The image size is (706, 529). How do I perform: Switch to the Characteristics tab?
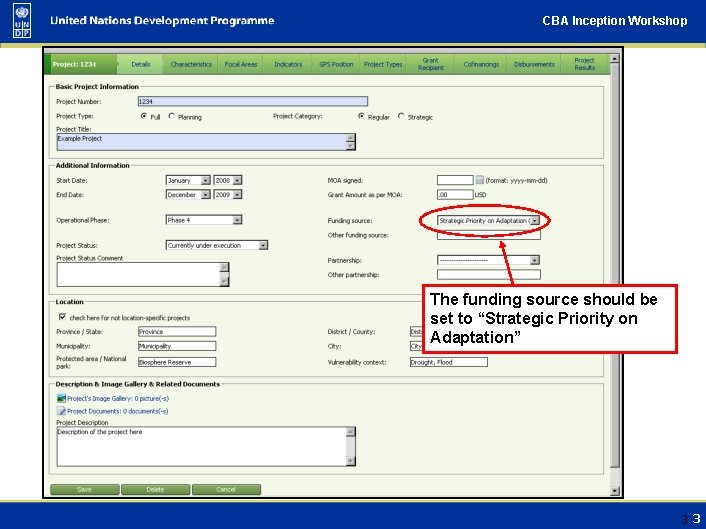(x=191, y=64)
